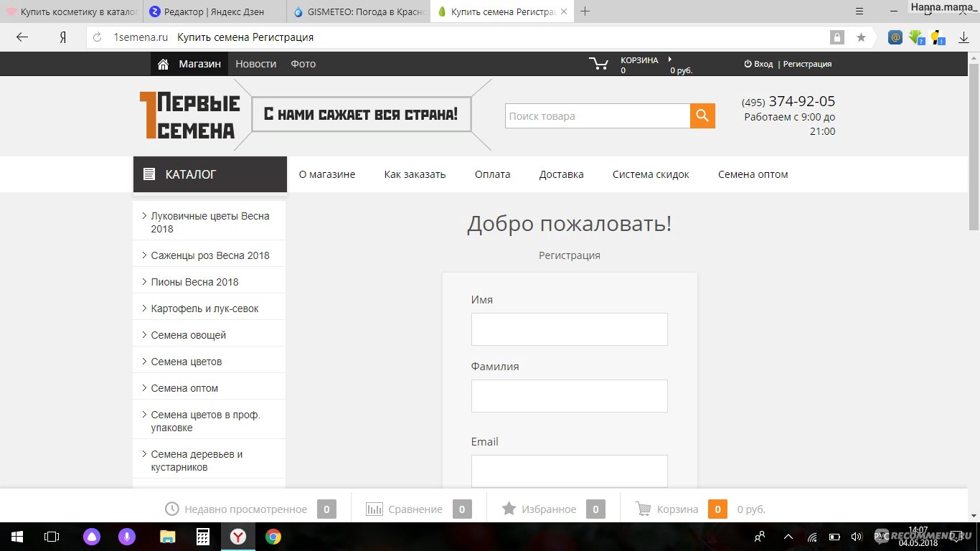Click the Поиск товара search field
This screenshot has width=980, height=551.
[598, 116]
